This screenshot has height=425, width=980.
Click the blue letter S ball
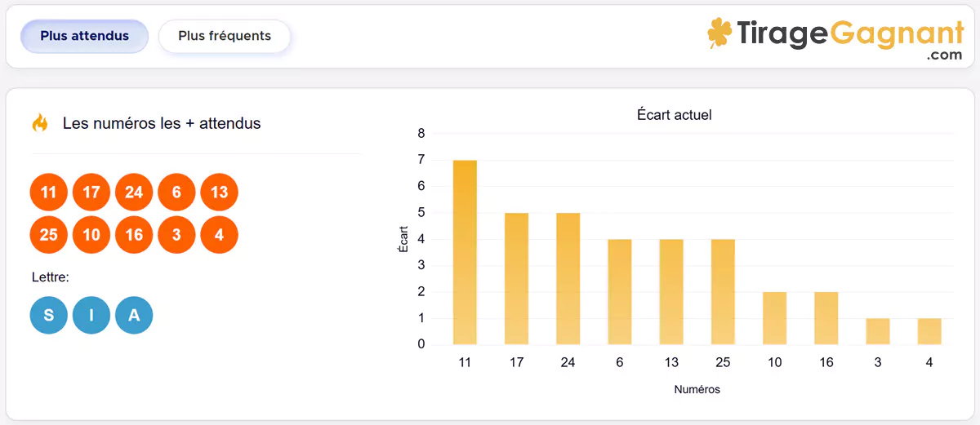49,316
